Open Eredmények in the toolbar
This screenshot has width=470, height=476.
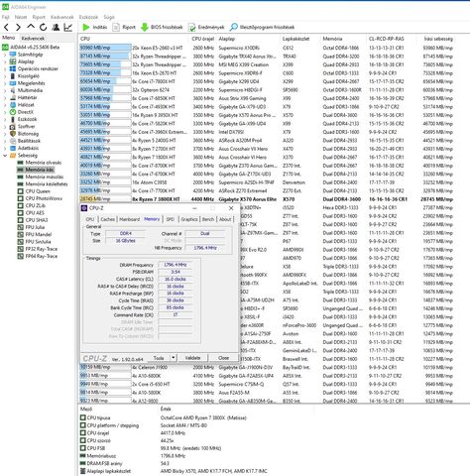(x=206, y=27)
